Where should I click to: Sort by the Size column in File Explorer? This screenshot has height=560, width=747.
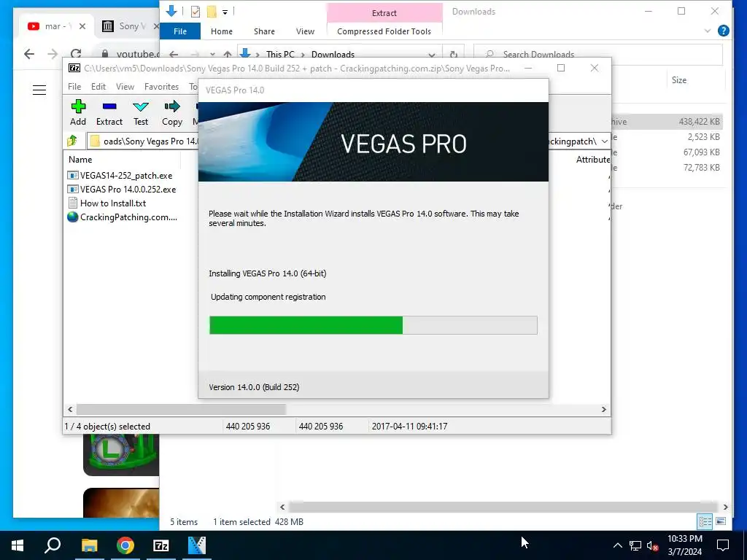click(x=679, y=80)
